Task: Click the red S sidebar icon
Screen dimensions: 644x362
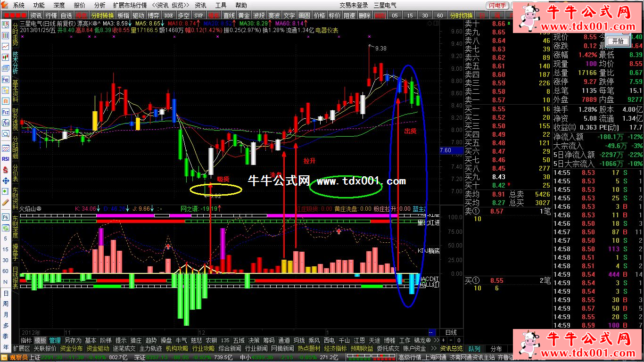Action: click(x=6, y=170)
